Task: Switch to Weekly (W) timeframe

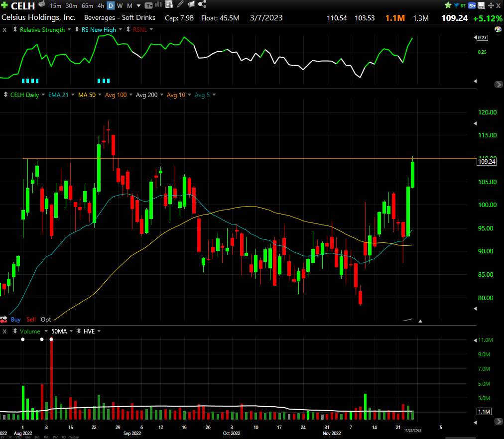Action: click(x=120, y=6)
